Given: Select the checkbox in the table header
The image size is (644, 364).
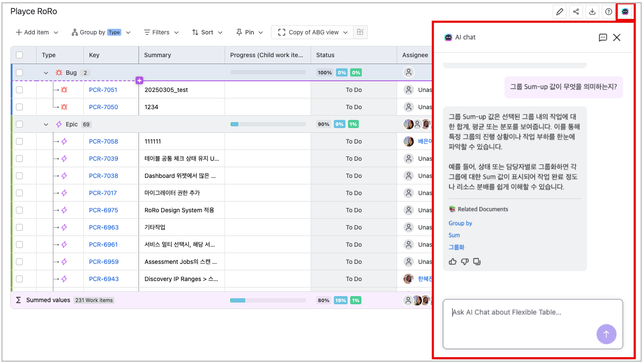Looking at the screenshot, I should coord(19,55).
